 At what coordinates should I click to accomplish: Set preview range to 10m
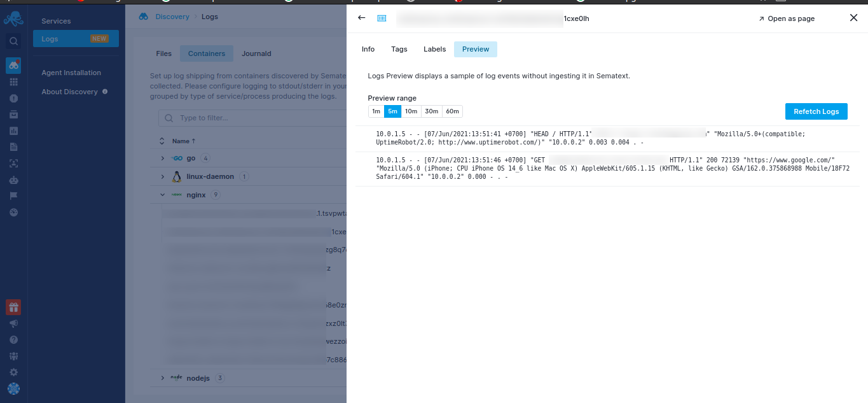pos(411,111)
